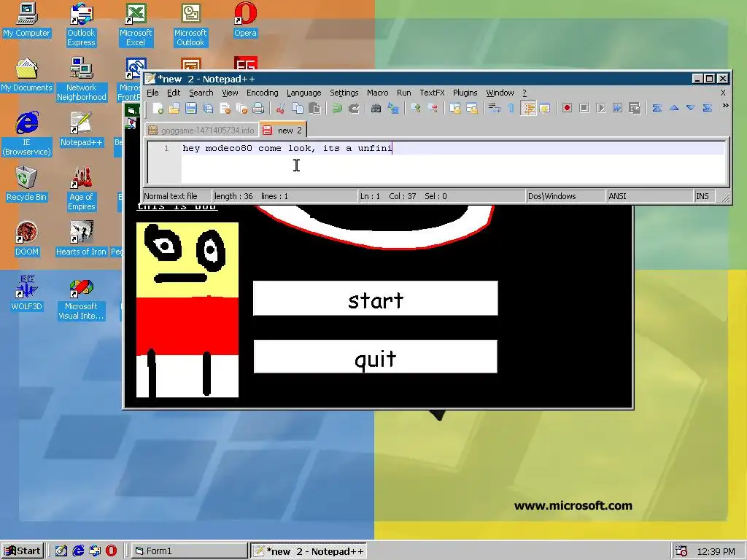Click the Save All toolbar icon
Screen dimensions: 747x560
(208, 108)
